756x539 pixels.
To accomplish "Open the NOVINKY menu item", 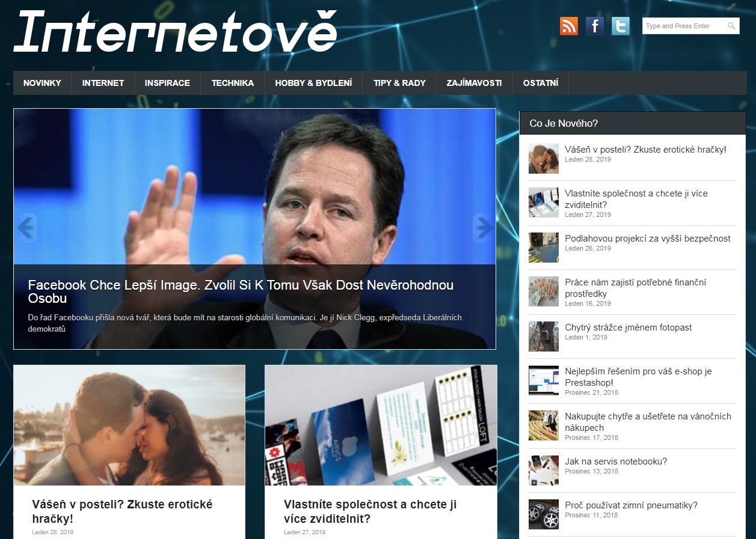I will tap(42, 83).
